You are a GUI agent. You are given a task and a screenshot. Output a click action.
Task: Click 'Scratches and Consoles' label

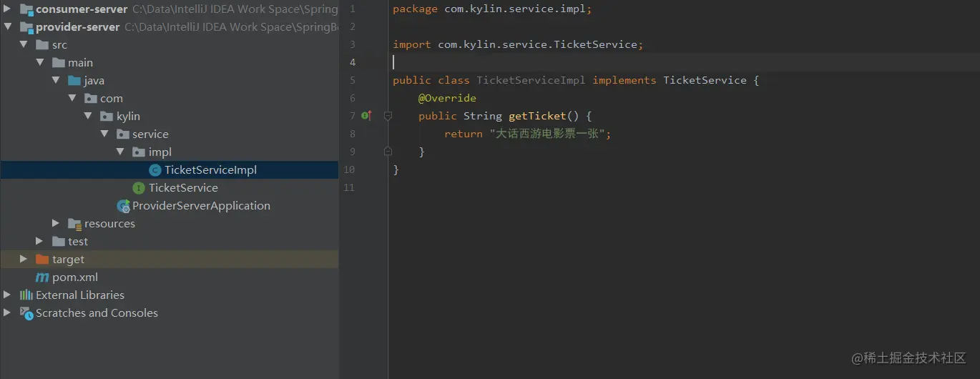tap(97, 313)
